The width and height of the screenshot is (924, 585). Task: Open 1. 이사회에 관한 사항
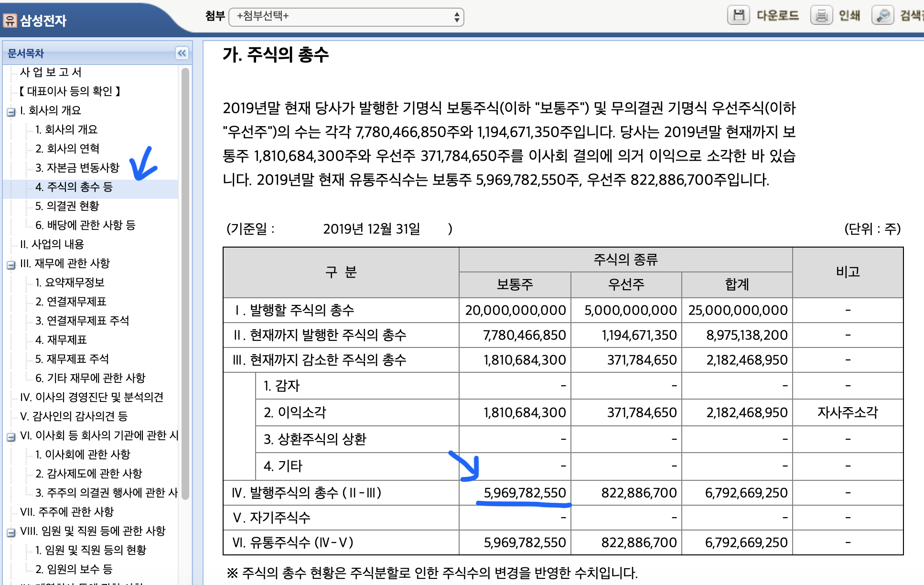(83, 455)
